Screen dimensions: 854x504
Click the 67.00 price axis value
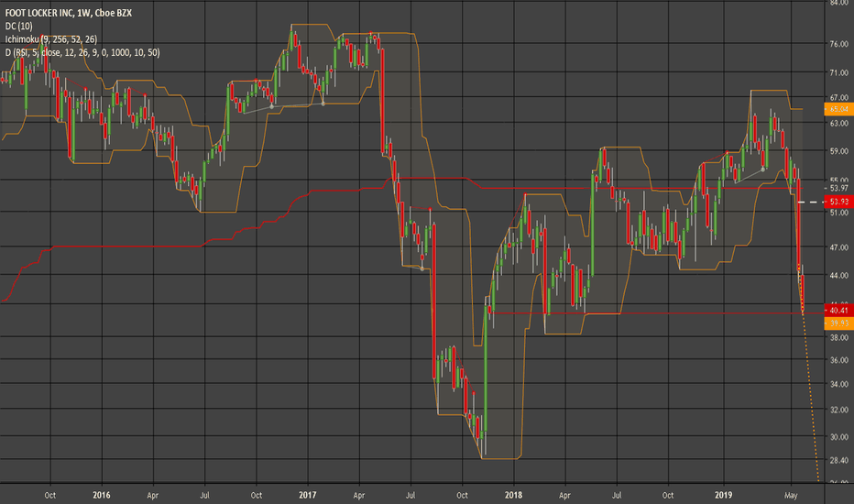[x=839, y=97]
